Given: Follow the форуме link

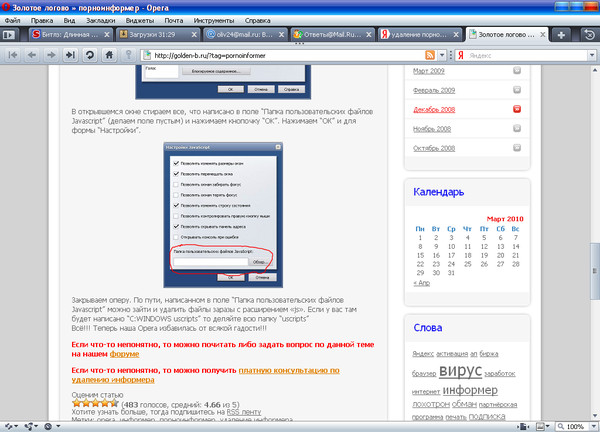Looking at the screenshot, I should tap(124, 354).
